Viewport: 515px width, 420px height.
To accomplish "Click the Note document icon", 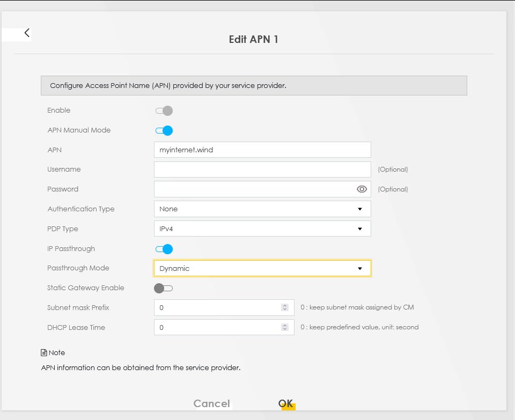I will [x=44, y=353].
